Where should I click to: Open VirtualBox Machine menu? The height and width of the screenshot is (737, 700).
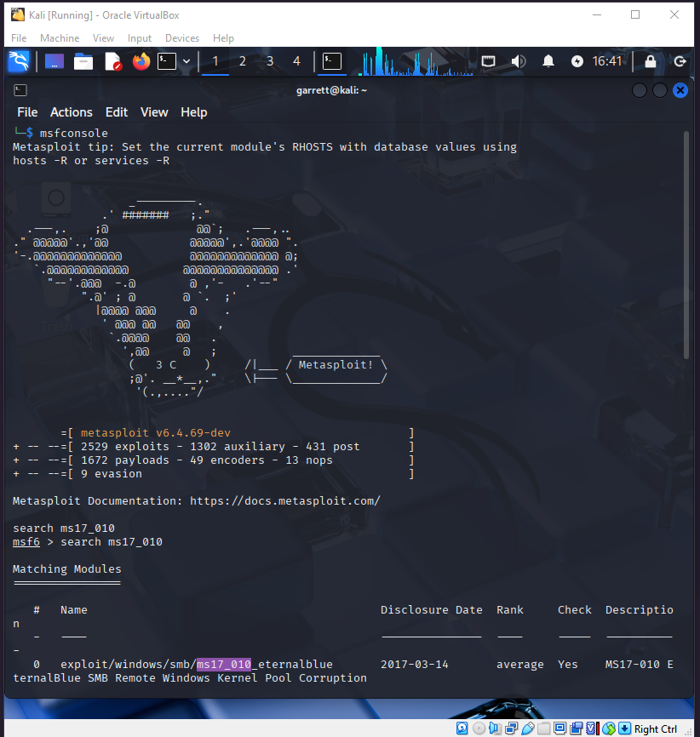(60, 38)
